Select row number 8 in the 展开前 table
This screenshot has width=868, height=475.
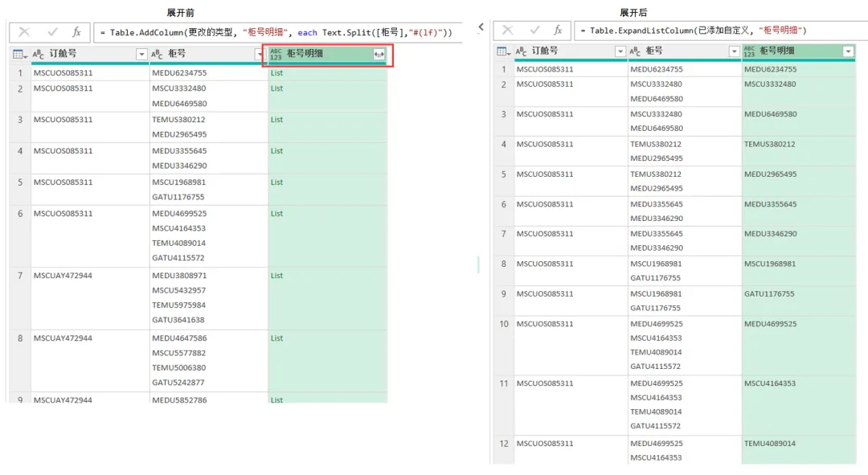point(20,338)
